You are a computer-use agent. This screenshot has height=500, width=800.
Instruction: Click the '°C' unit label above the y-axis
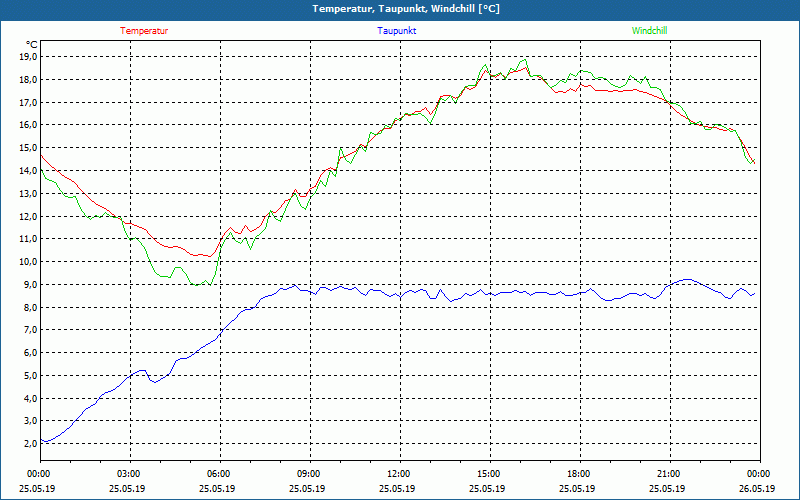pyautogui.click(x=32, y=45)
